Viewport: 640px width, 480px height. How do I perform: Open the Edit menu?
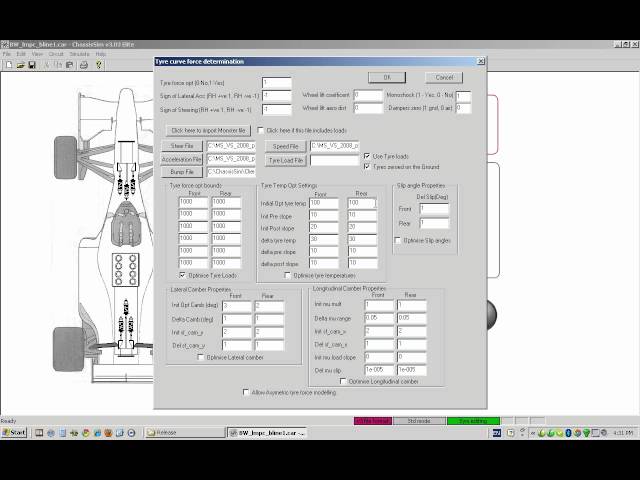point(21,54)
